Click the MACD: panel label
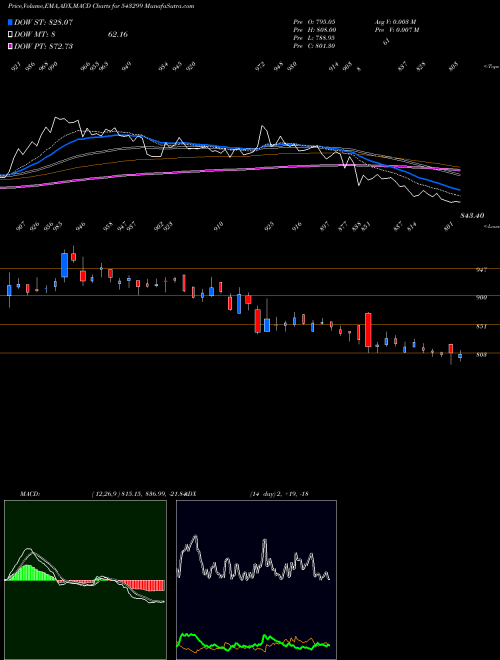Viewport: 500px width, 660px height. [30, 493]
